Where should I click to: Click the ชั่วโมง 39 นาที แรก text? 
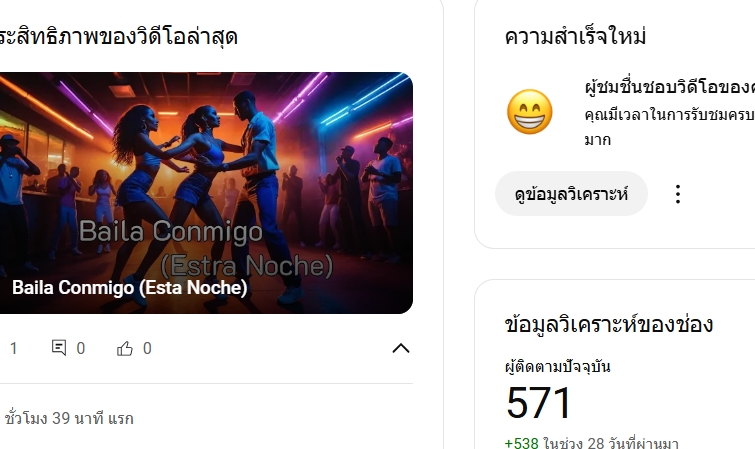pos(69,418)
